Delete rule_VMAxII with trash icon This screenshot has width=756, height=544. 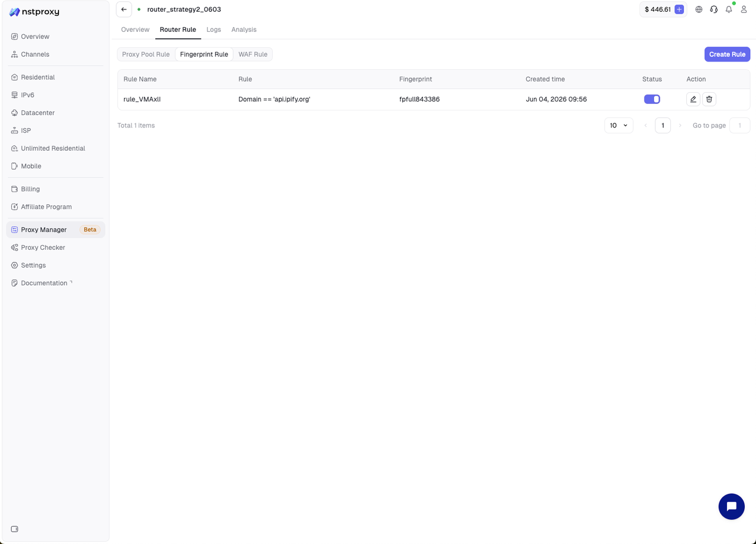(709, 99)
